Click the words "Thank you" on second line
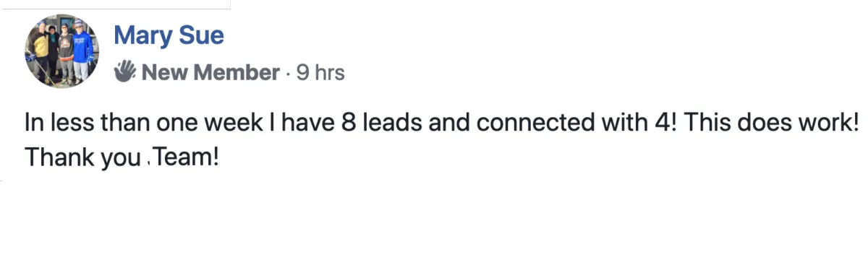The image size is (868, 260). 82,158
